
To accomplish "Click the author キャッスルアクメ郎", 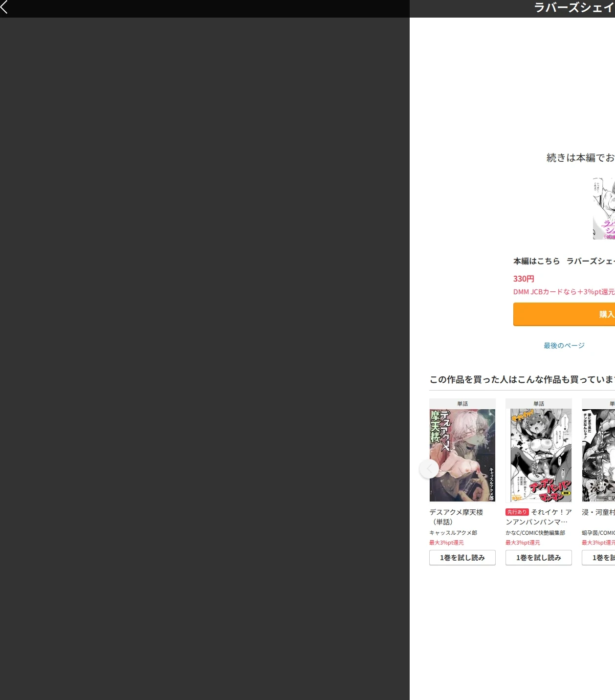I will tap(453, 533).
